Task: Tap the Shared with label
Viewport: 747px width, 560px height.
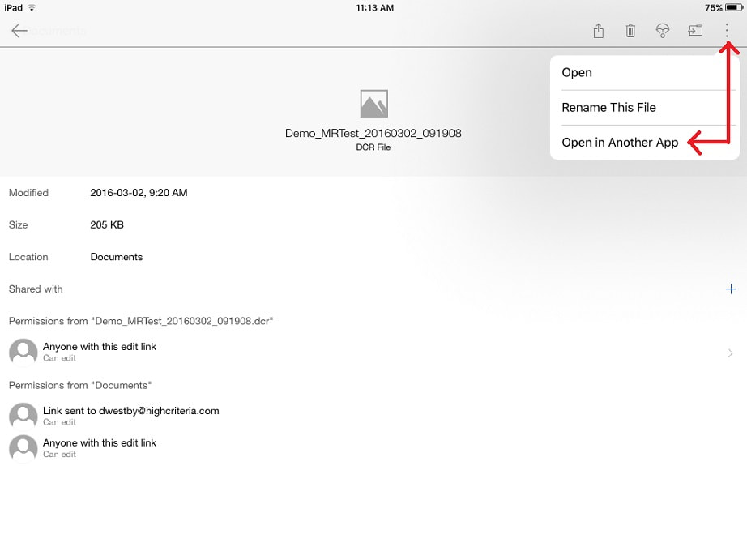Action: [x=36, y=289]
